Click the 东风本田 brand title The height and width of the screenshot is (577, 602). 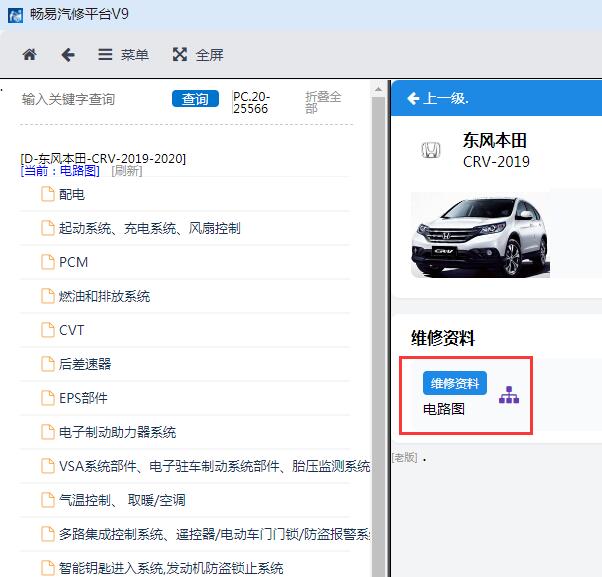click(x=494, y=140)
